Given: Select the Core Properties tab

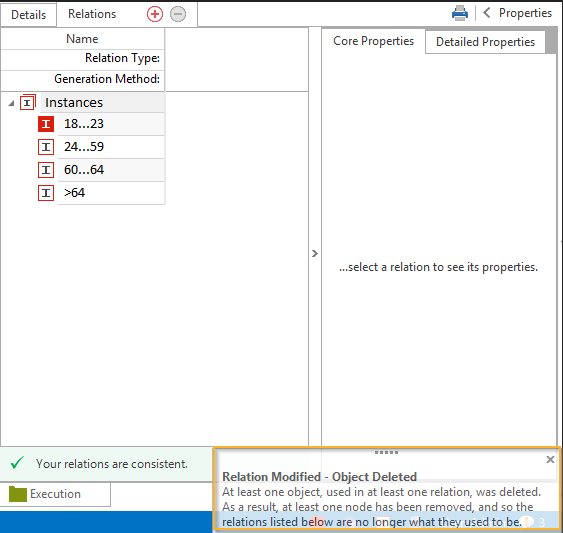Looking at the screenshot, I should point(373,41).
